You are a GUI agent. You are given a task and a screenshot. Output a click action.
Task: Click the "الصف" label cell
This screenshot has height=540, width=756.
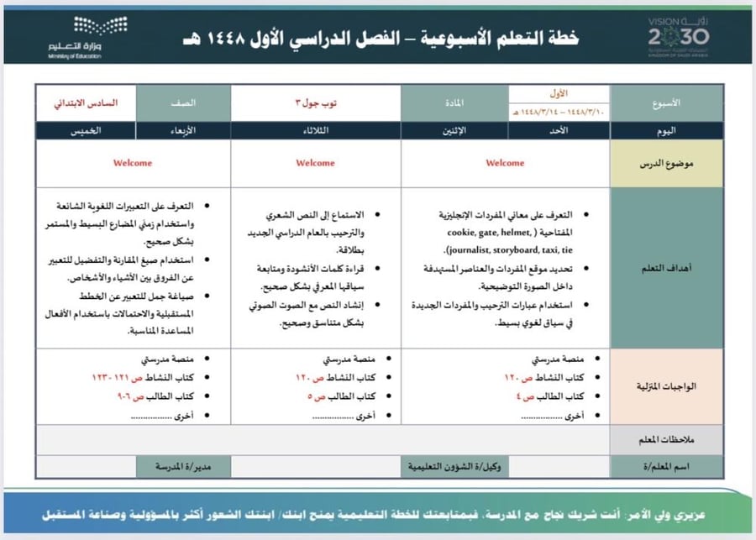pos(183,102)
